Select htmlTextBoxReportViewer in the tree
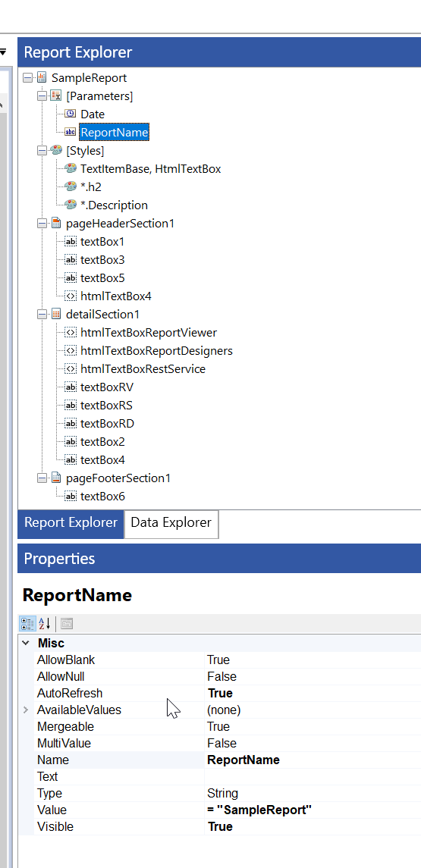The image size is (421, 868). [x=149, y=333]
